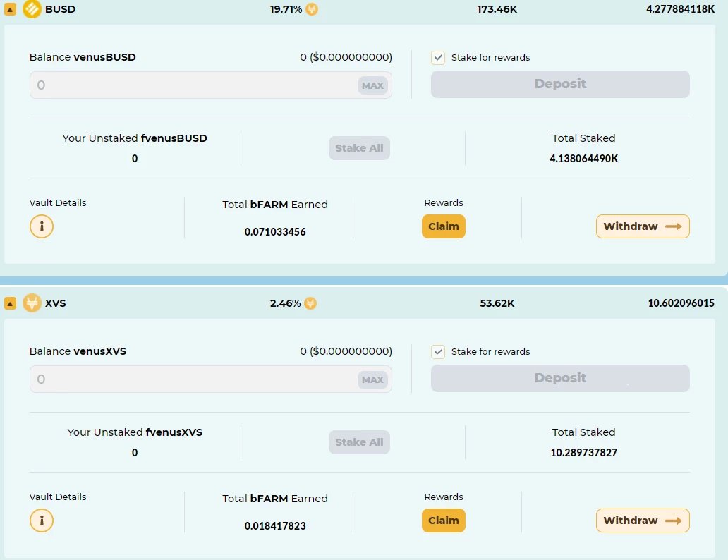Click the XVS token icon in the header
The width and height of the screenshot is (728, 560).
31,303
